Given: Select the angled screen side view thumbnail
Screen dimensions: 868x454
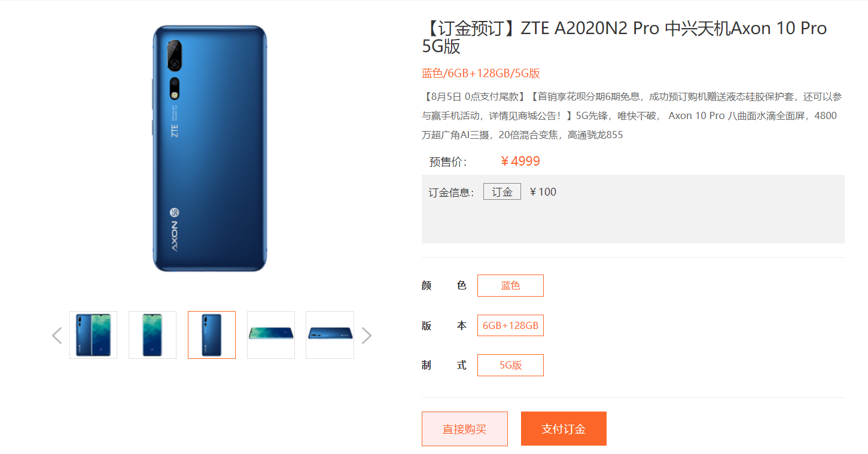Looking at the screenshot, I should [x=271, y=335].
